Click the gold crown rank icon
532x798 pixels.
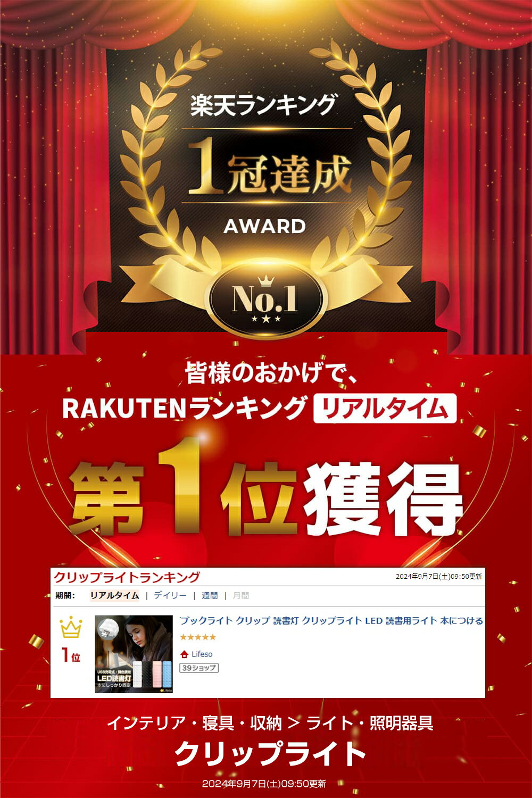71,628
